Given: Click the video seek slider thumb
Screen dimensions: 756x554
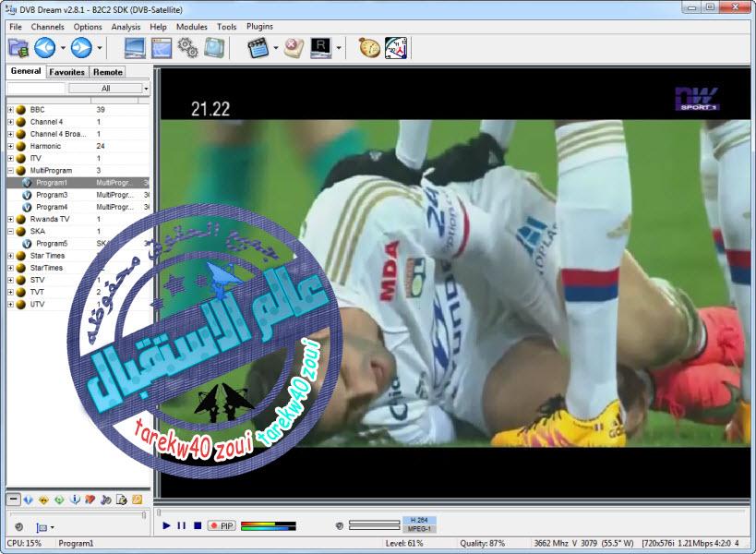Looking at the screenshot, I should (x=159, y=512).
